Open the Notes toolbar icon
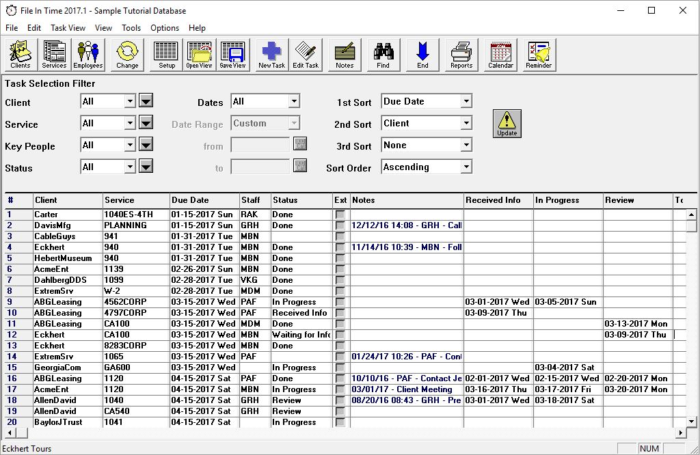The image size is (700, 455). pos(345,54)
